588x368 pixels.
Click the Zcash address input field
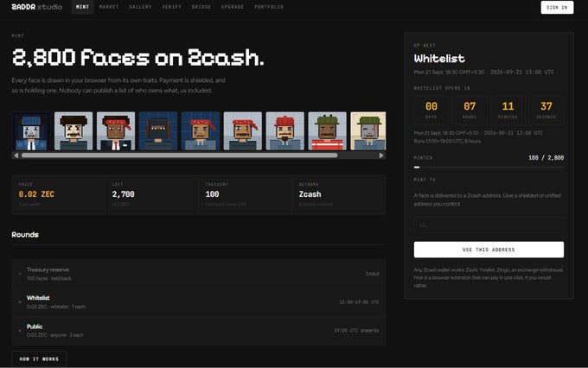pyautogui.click(x=489, y=225)
